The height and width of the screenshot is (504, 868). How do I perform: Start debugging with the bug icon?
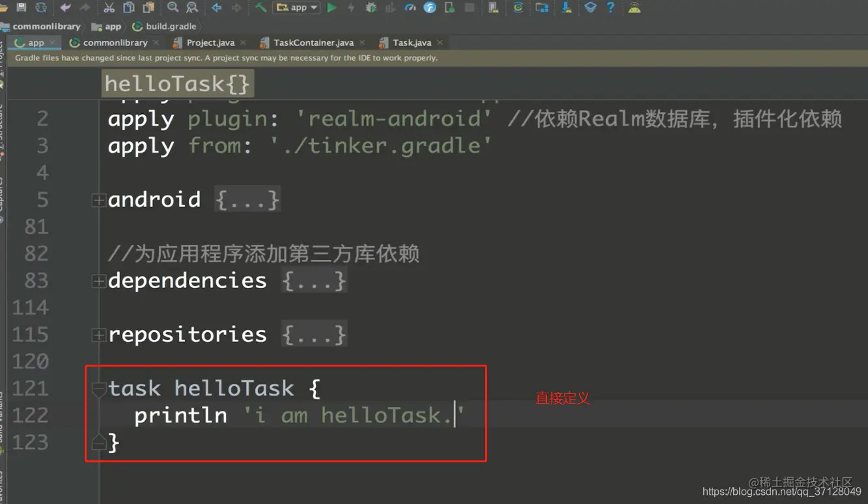(x=371, y=8)
